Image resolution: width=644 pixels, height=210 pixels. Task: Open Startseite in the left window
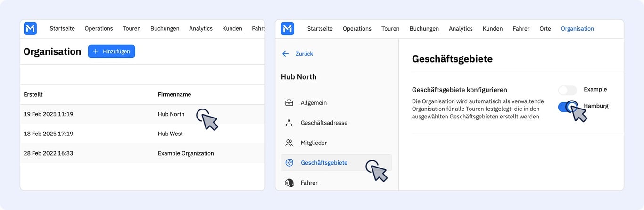coord(62,29)
